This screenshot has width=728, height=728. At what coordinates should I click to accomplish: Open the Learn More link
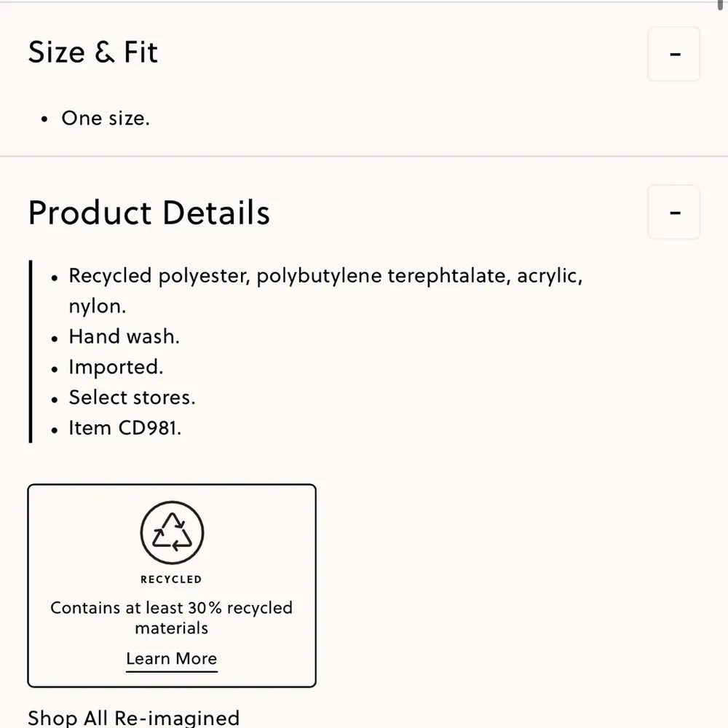click(x=171, y=658)
